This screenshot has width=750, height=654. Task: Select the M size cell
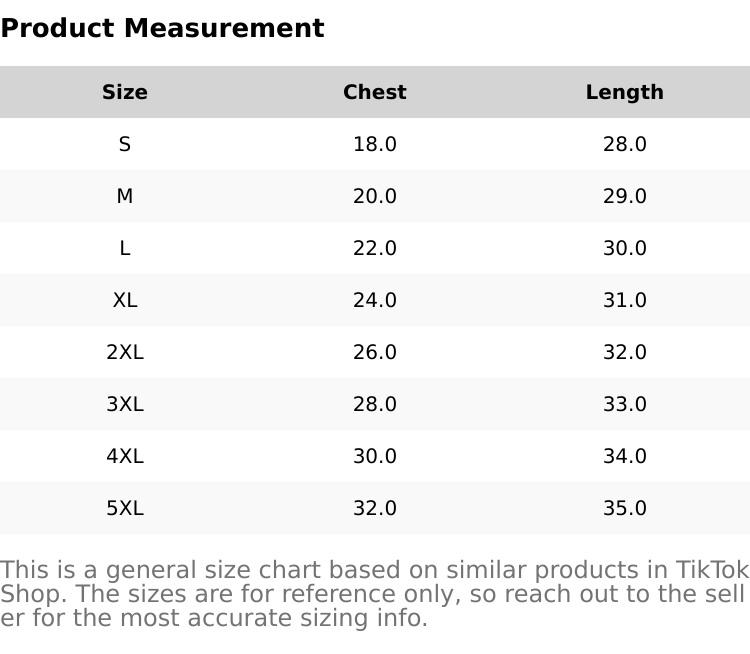[125, 196]
